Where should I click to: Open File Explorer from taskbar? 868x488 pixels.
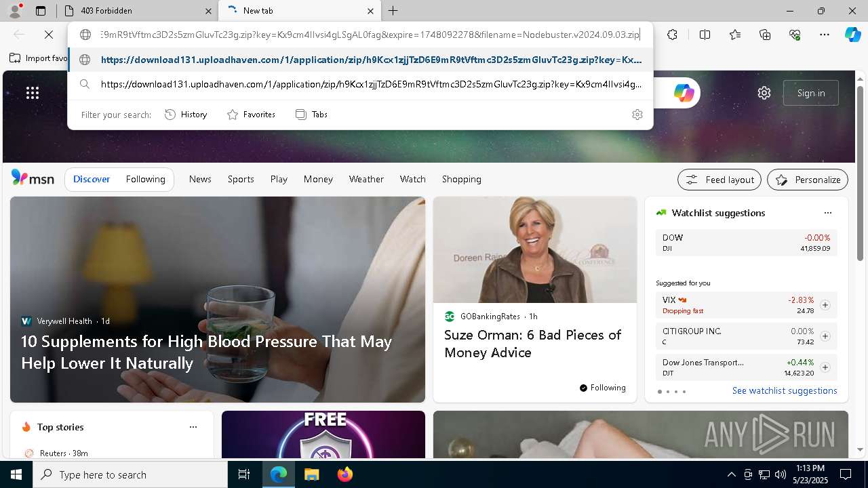(311, 474)
